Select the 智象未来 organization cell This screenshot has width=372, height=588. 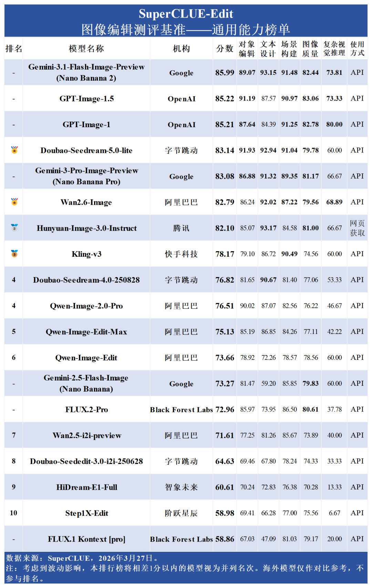pos(181,487)
